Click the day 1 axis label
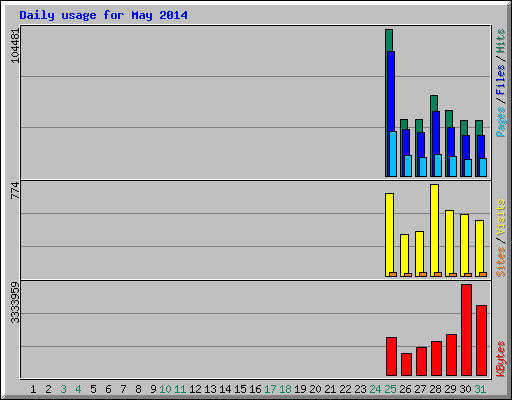This screenshot has width=512, height=400. (x=33, y=389)
